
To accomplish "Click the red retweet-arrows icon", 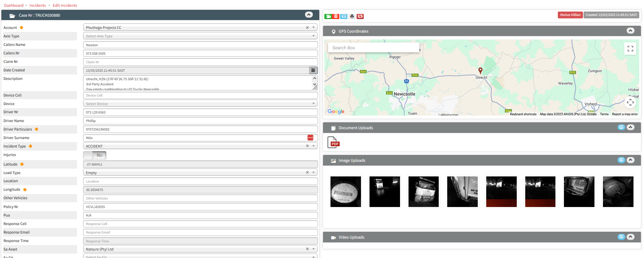I will click(x=360, y=16).
